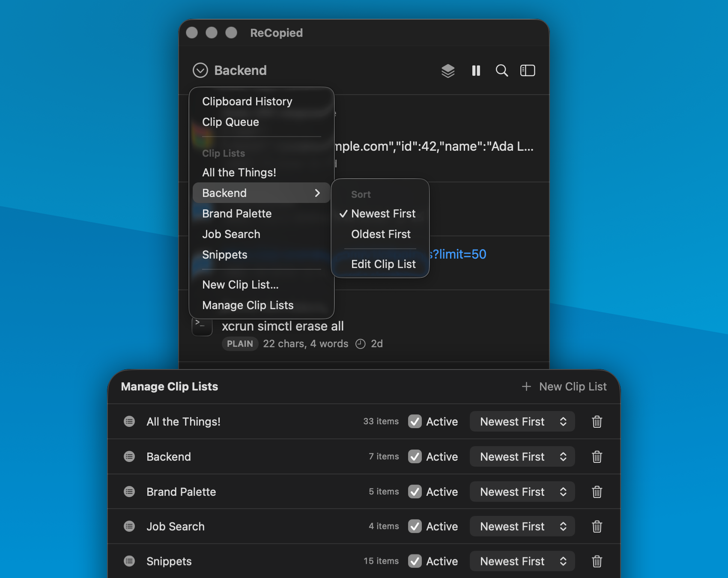Click the Job Search name in manage list
Screen dimensions: 728x578
point(176,526)
